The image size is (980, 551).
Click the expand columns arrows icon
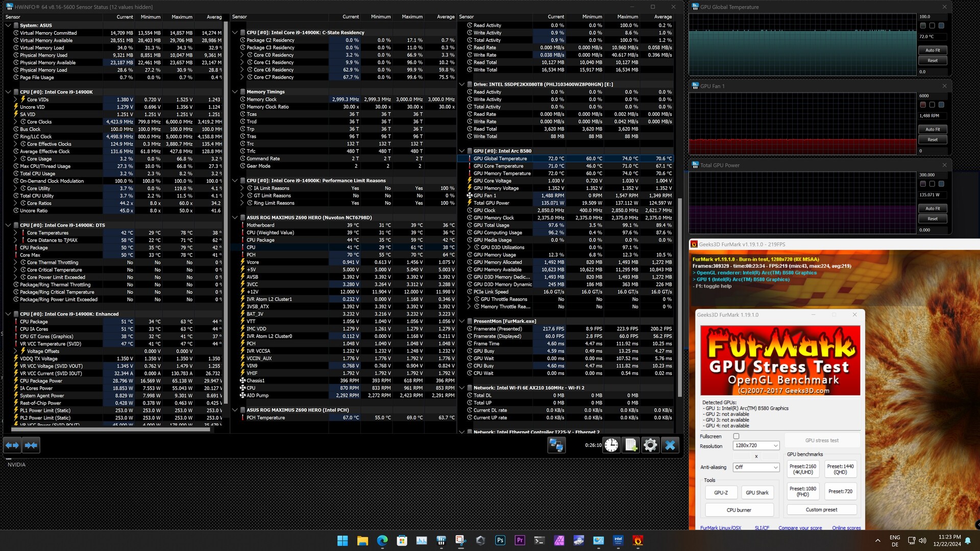12,445
